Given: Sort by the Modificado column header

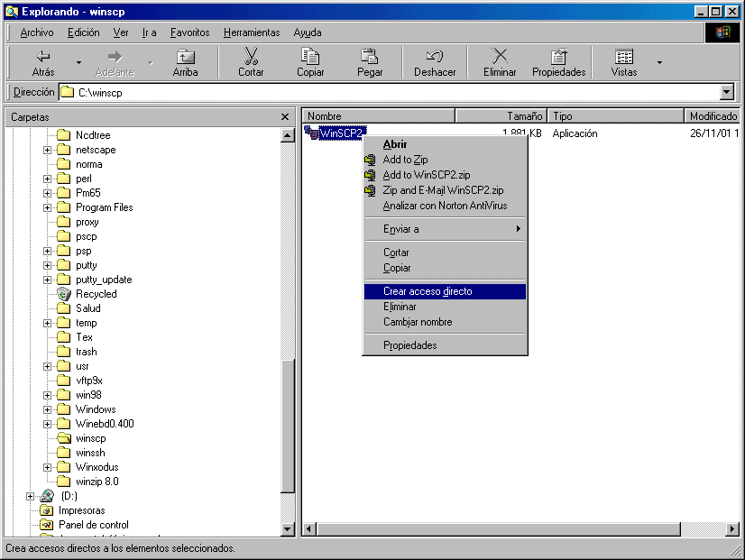Looking at the screenshot, I should tap(712, 116).
